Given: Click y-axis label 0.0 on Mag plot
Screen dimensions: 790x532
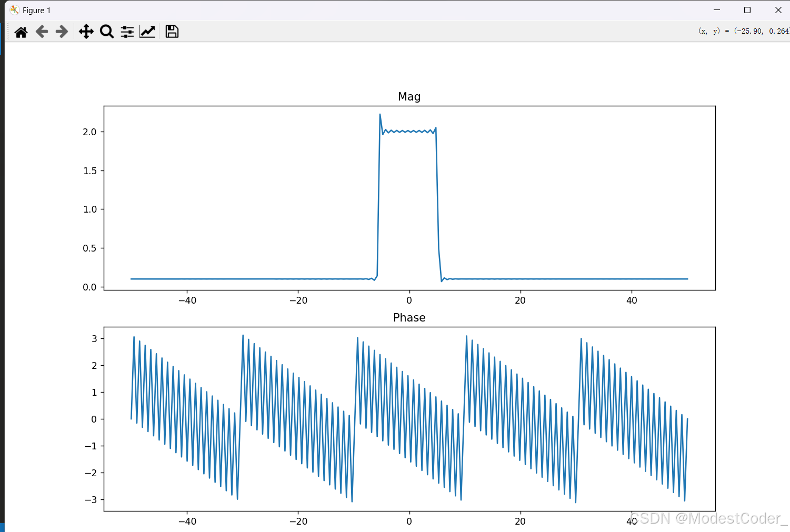Looking at the screenshot, I should point(89,287).
